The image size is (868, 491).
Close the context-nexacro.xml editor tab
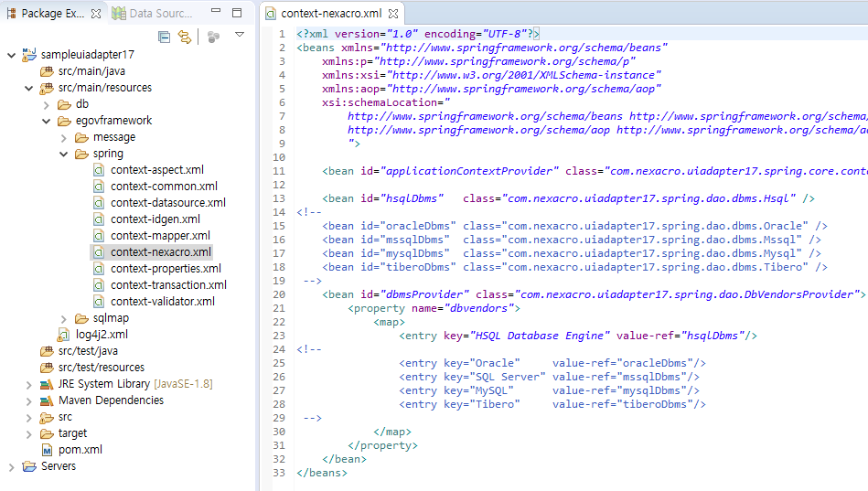[x=393, y=14]
